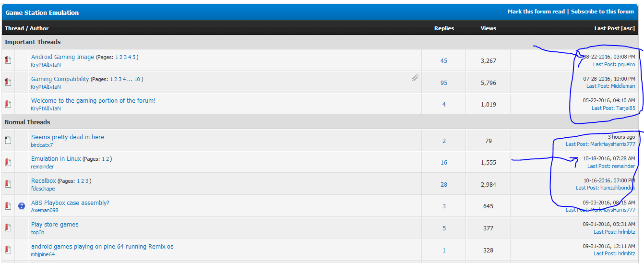Click folder icon beside Recalbox thread
Viewport: 644px width, 263px height.
(8, 184)
